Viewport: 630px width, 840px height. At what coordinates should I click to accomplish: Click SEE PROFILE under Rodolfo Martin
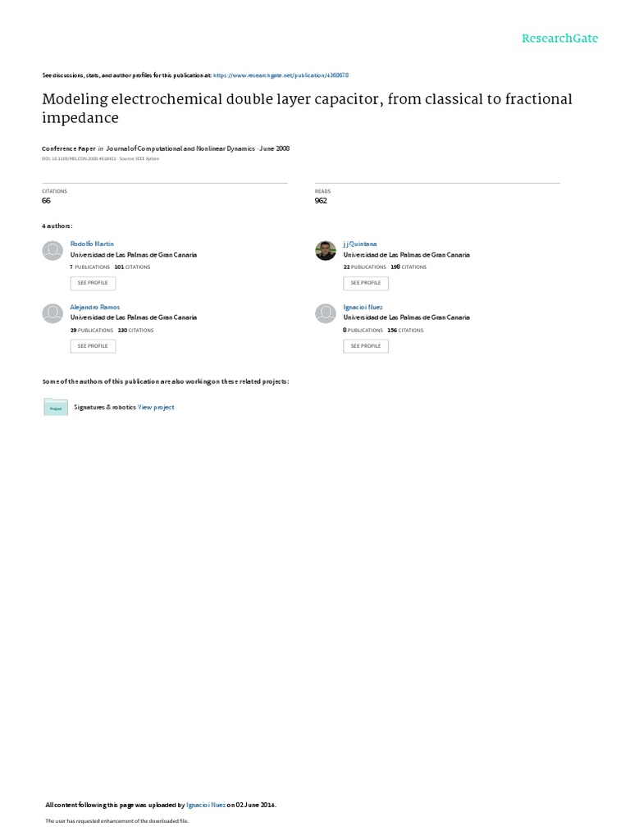pyautogui.click(x=93, y=283)
